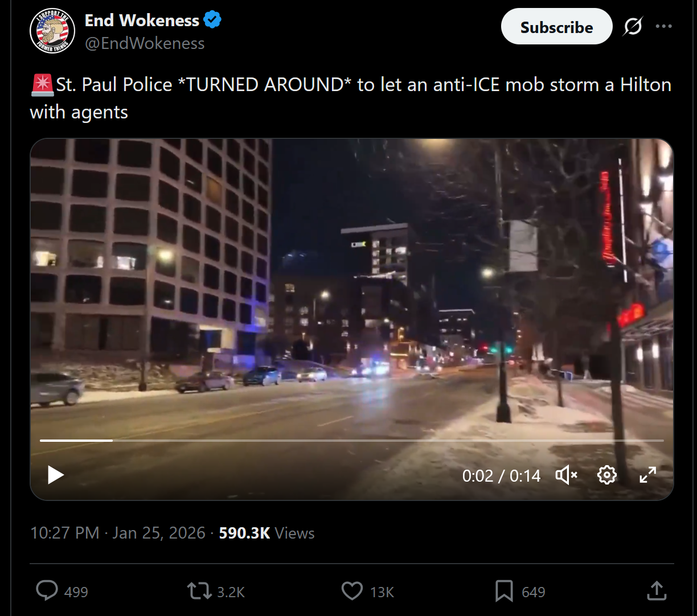This screenshot has width=697, height=616.
Task: Click the Subscribe button
Action: point(556,27)
